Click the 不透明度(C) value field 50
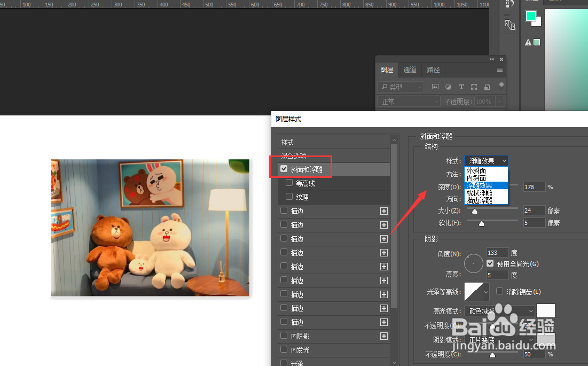Screen dimensions: 588x366 [x=535, y=354]
